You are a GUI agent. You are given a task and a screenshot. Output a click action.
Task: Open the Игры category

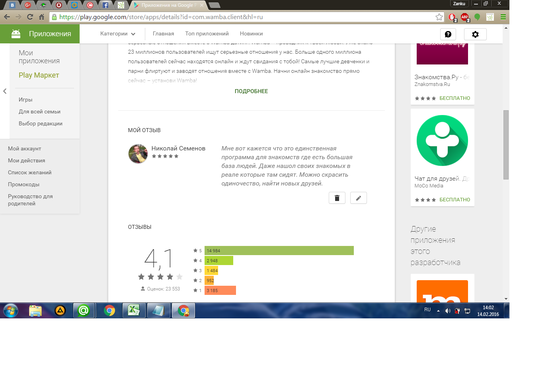click(x=25, y=100)
